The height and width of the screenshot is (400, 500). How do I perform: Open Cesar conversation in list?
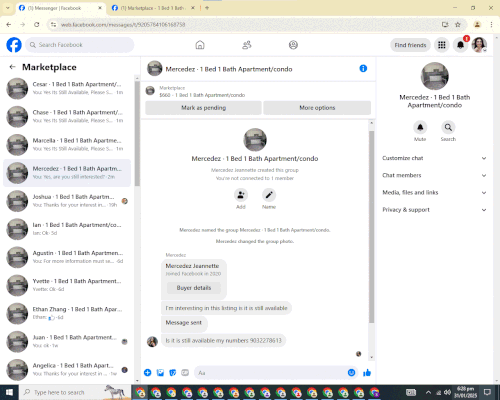pyautogui.click(x=67, y=88)
